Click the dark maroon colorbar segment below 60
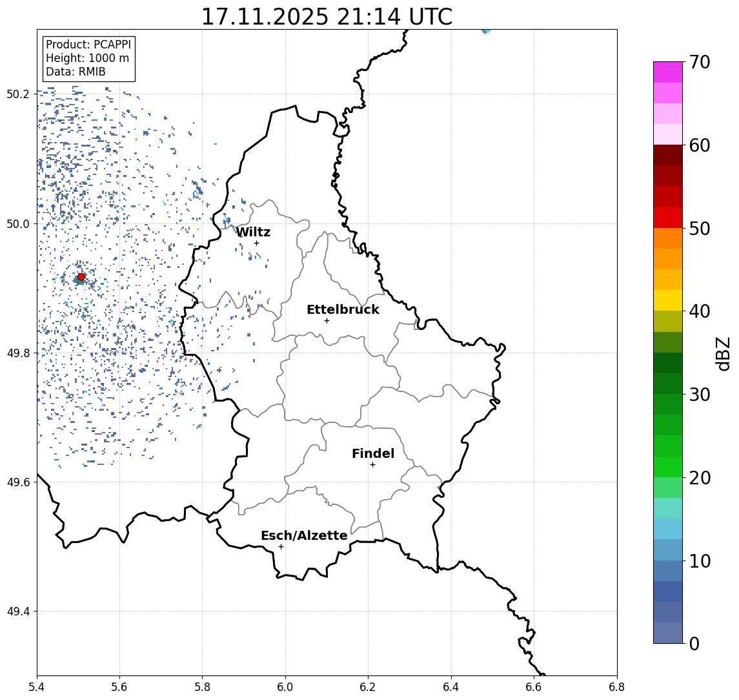Image resolution: width=739 pixels, height=700 pixels. (668, 155)
